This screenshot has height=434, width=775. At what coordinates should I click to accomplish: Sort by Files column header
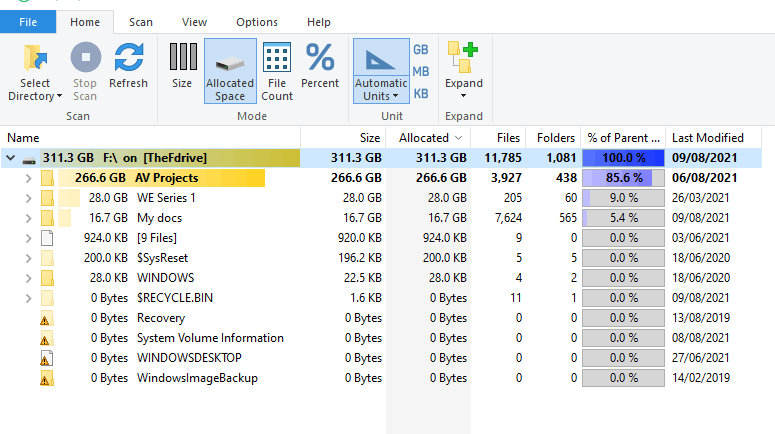(498, 138)
